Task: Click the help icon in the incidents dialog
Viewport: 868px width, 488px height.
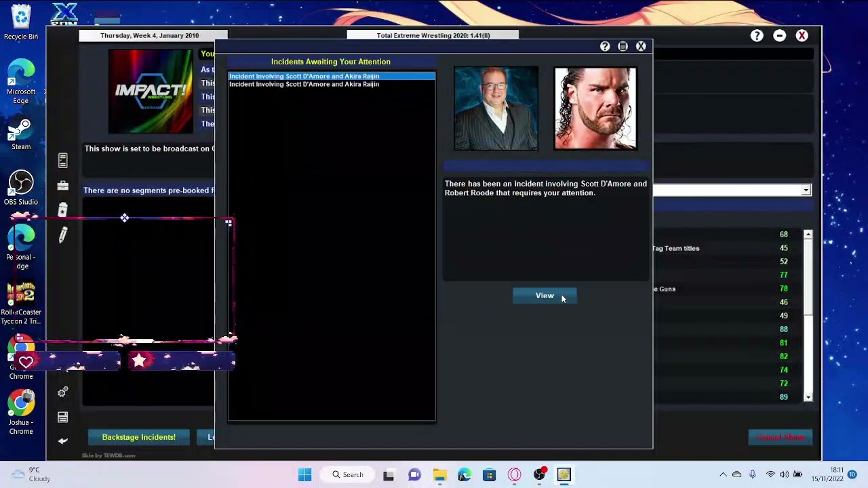Action: [605, 46]
